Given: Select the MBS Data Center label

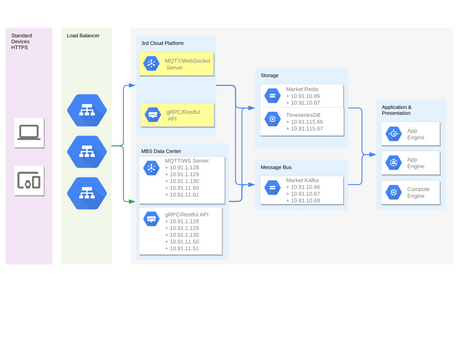Looking at the screenshot, I should [161, 151].
